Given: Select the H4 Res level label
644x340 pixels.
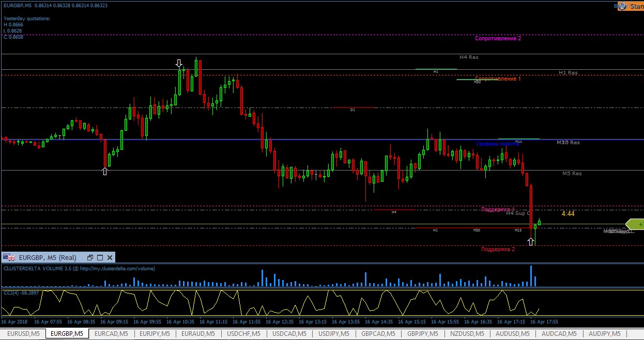Looking at the screenshot, I should (469, 57).
